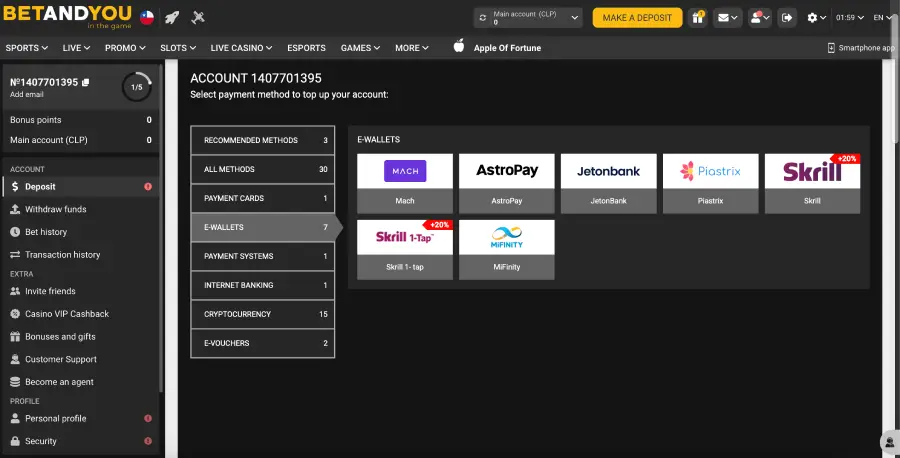Open the rocket icon in header
900x458 pixels.
click(172, 18)
